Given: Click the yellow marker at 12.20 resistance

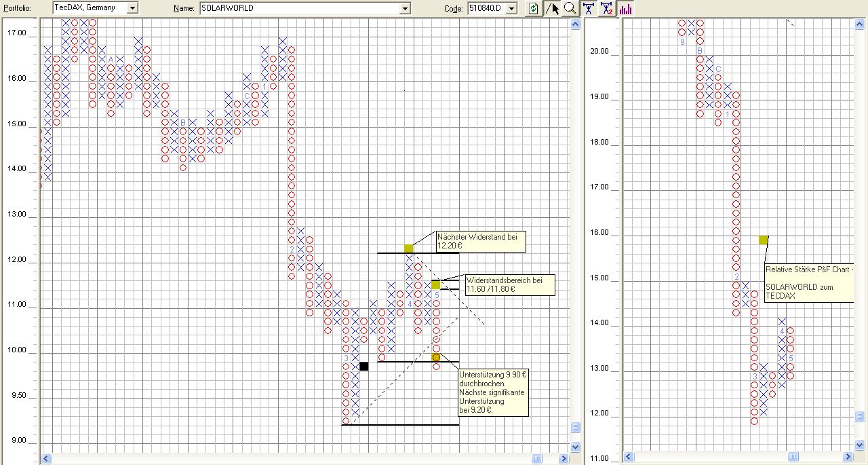Looking at the screenshot, I should click(x=408, y=248).
